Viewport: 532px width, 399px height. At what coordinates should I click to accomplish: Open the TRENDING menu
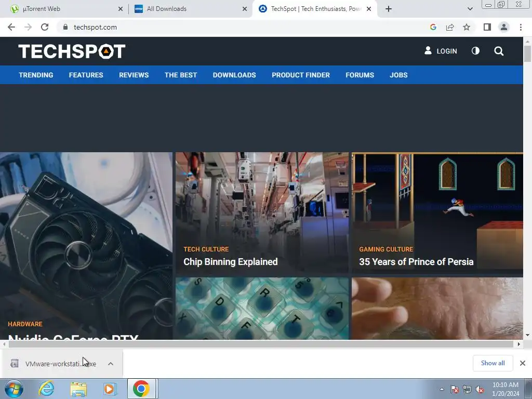pyautogui.click(x=36, y=75)
